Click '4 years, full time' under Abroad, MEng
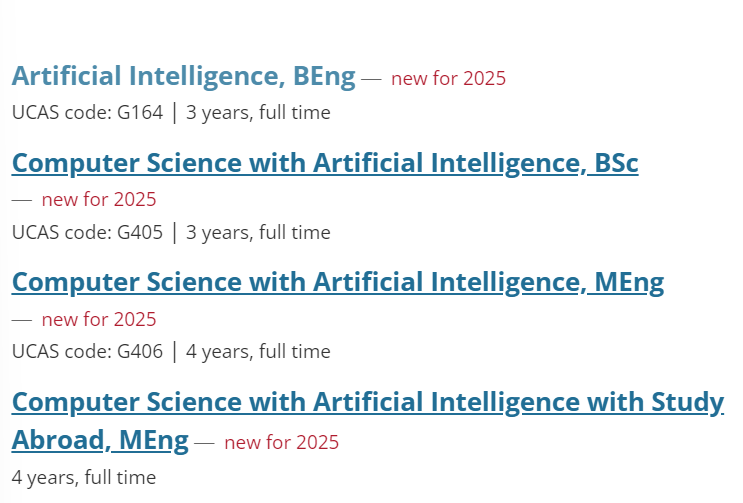743x503 pixels. tap(84, 477)
